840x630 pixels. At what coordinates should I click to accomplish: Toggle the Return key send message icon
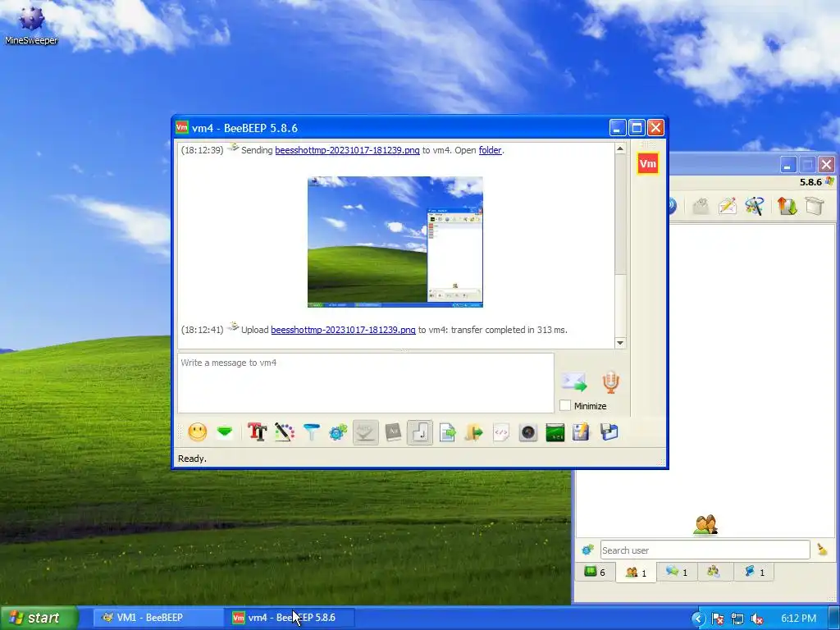[420, 431]
